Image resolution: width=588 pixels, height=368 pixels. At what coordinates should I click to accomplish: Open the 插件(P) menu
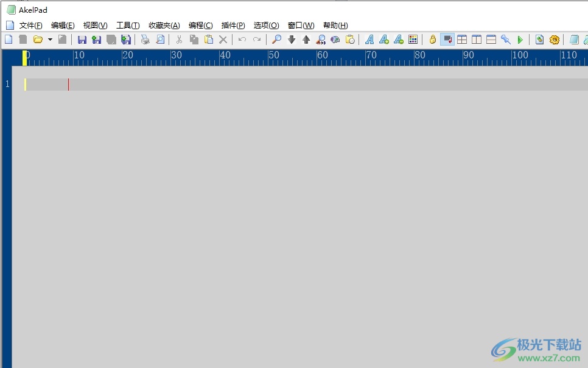[x=233, y=25]
